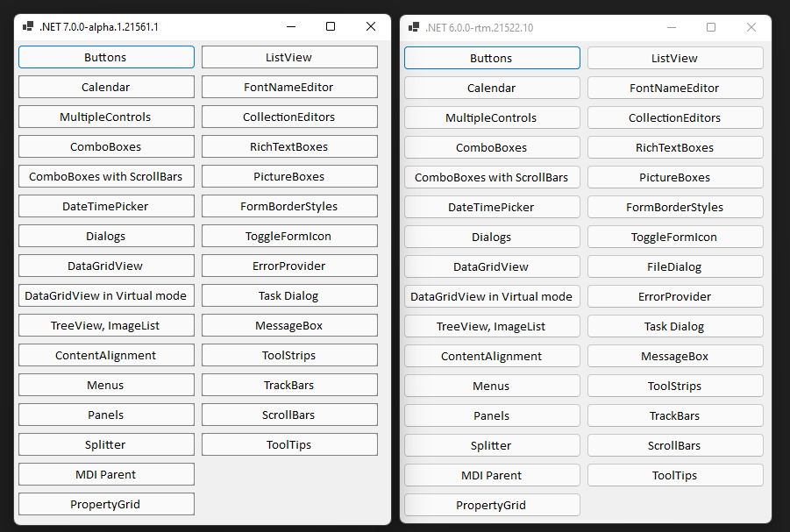Click ToggleFormIcon in .NET 6.0.0 window
The height and width of the screenshot is (532, 790).
pos(676,237)
